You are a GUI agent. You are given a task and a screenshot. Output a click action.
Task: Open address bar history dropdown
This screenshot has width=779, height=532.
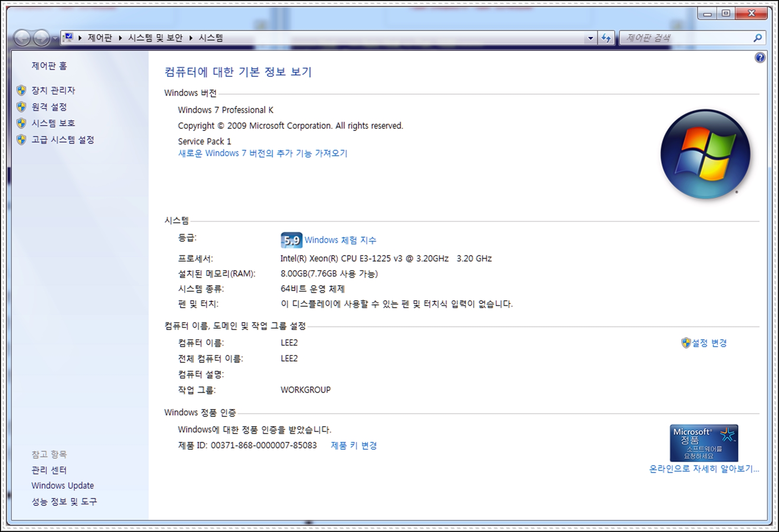(x=591, y=38)
